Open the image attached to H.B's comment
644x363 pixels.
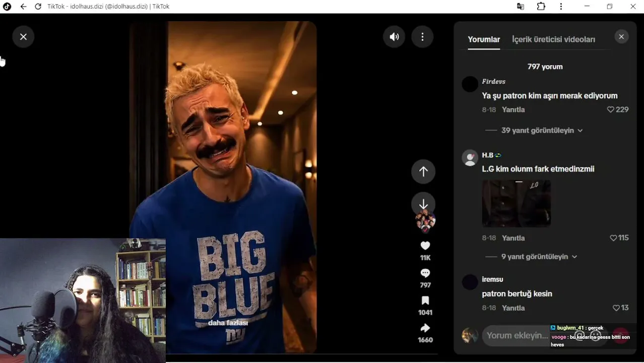pyautogui.click(x=516, y=203)
